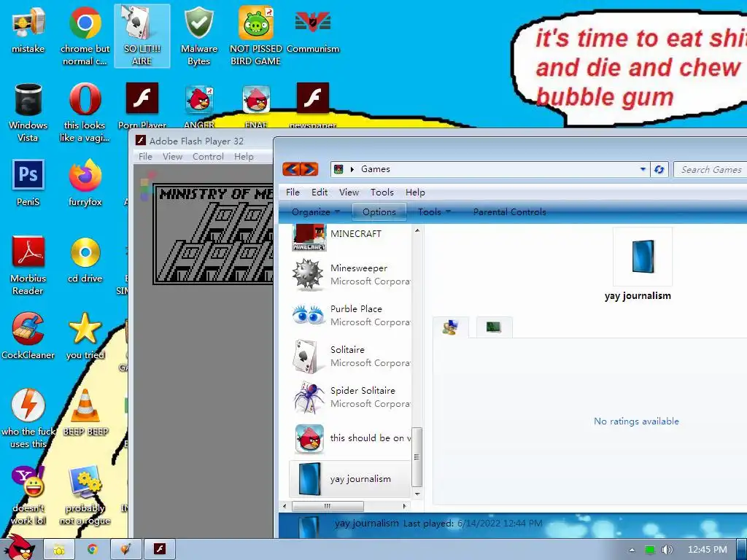747x560 pixels.
Task: Open the Porn Player flash icon
Action: (142, 106)
